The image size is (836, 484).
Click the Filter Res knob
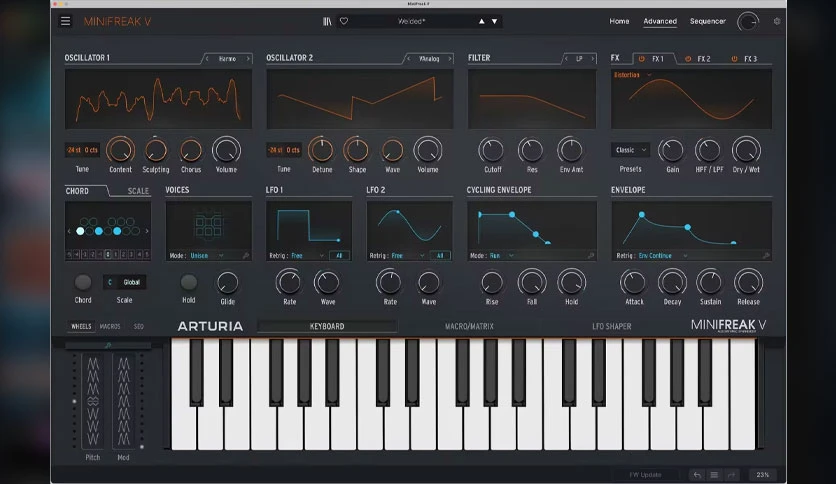pyautogui.click(x=531, y=151)
